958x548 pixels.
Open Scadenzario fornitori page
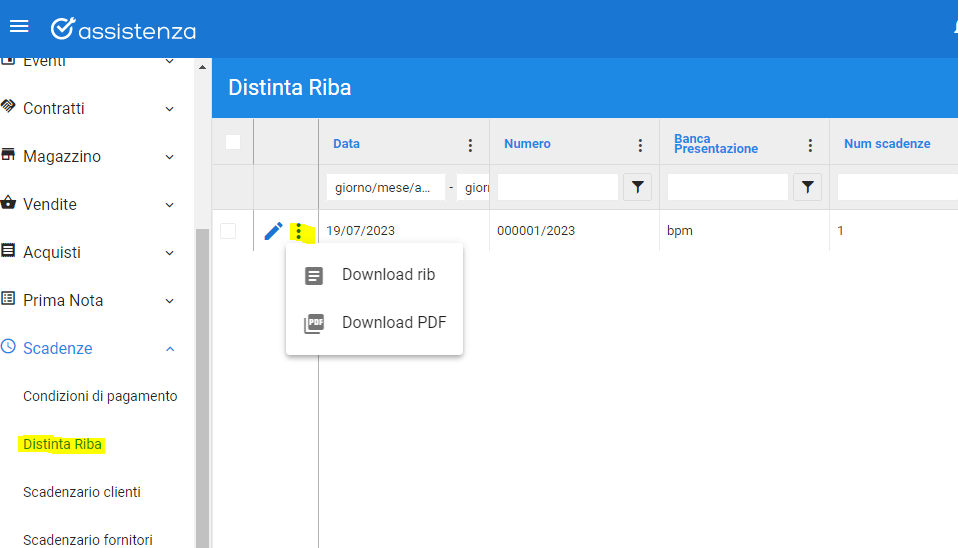(x=88, y=540)
